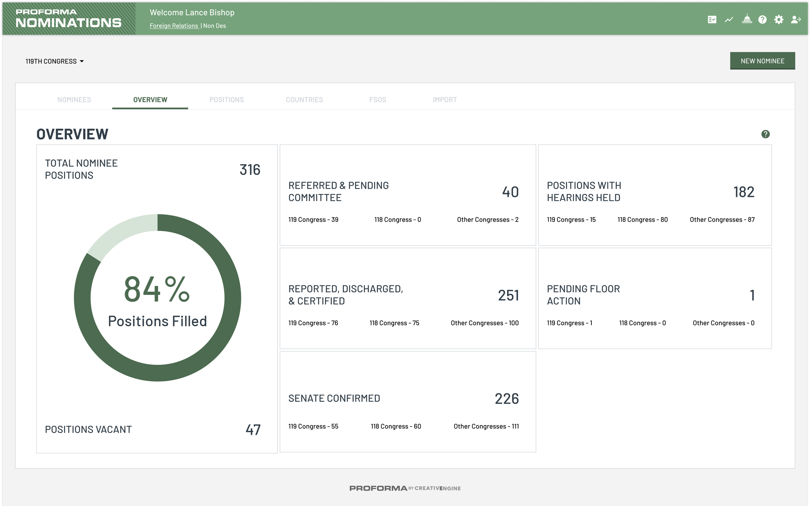This screenshot has width=812, height=506.
Task: Open the checklist tasks icon in header
Action: pyautogui.click(x=712, y=20)
